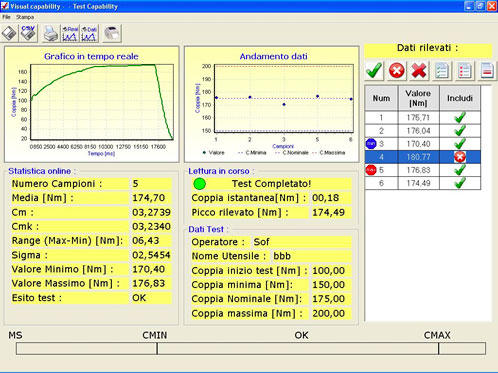Select the value cell 175,71

[x=418, y=117]
